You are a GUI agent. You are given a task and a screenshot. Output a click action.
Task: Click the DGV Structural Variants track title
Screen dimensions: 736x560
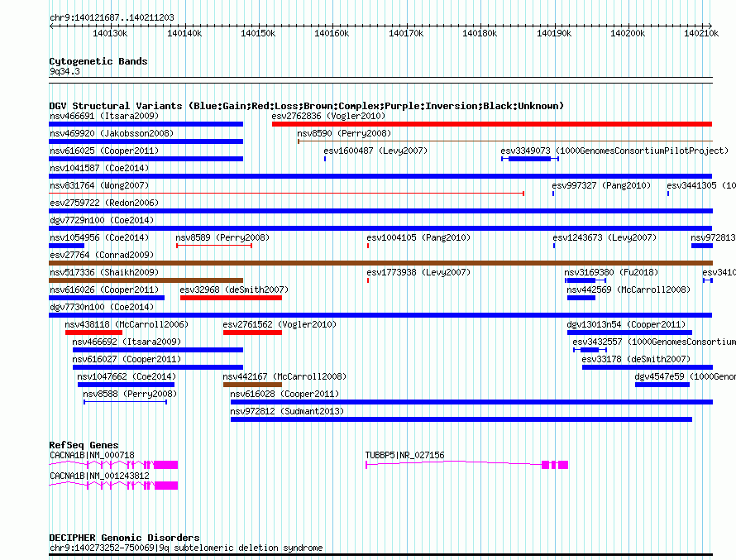pos(307,106)
